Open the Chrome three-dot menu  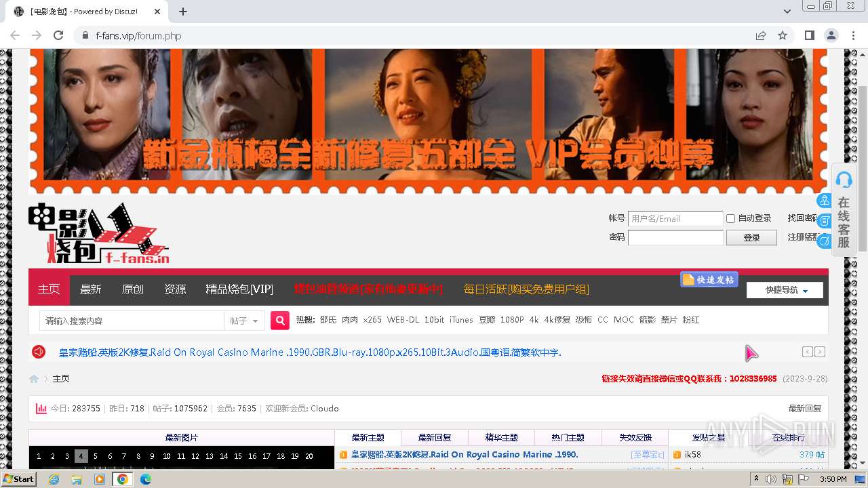(x=852, y=35)
